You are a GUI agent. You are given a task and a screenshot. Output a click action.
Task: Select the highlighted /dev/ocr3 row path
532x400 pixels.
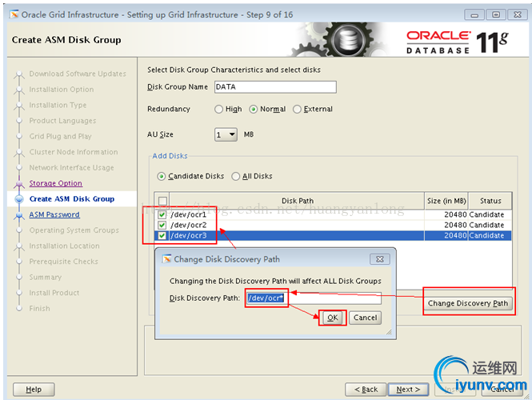[188, 236]
